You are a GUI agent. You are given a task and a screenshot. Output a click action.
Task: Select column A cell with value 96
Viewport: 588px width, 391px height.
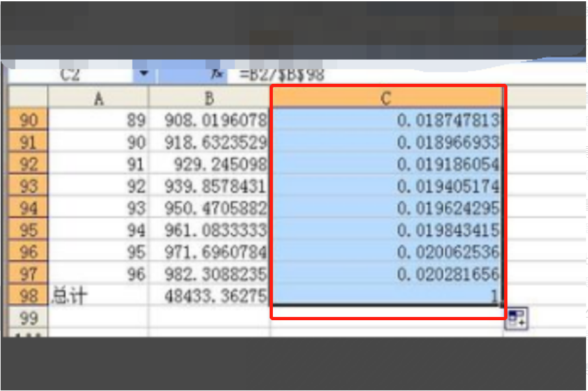(x=98, y=274)
